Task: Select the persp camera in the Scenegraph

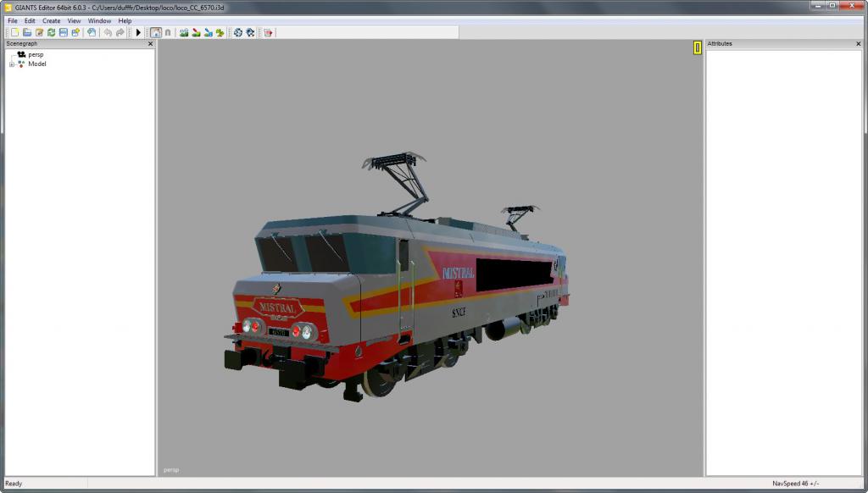Action: [36, 55]
